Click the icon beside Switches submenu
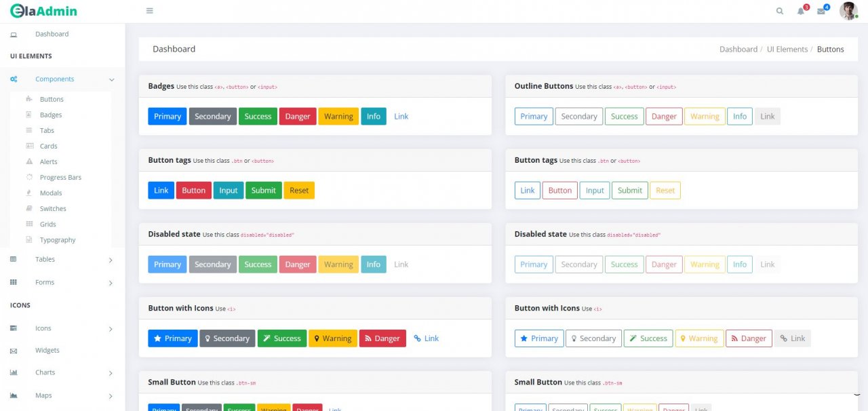This screenshot has height=411, width=868. tap(29, 208)
